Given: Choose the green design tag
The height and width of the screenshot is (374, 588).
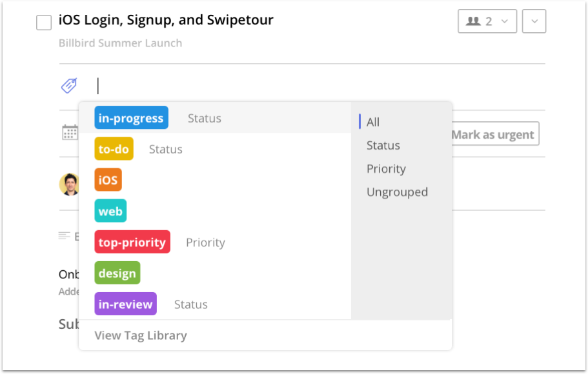Looking at the screenshot, I should point(117,273).
